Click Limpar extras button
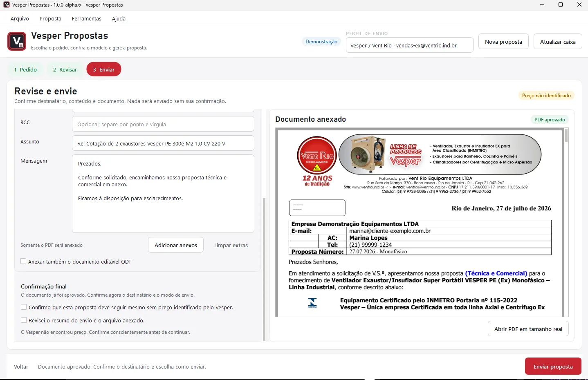 [231, 245]
